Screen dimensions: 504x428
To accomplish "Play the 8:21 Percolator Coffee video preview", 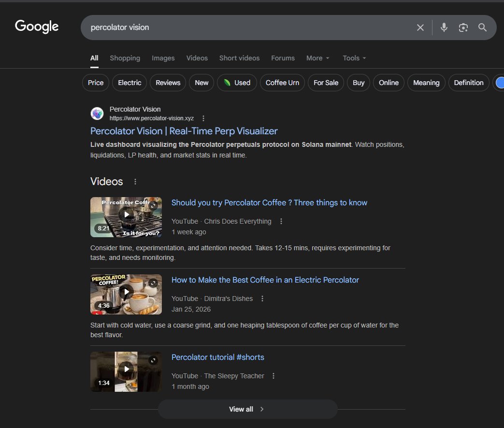I will (x=126, y=214).
